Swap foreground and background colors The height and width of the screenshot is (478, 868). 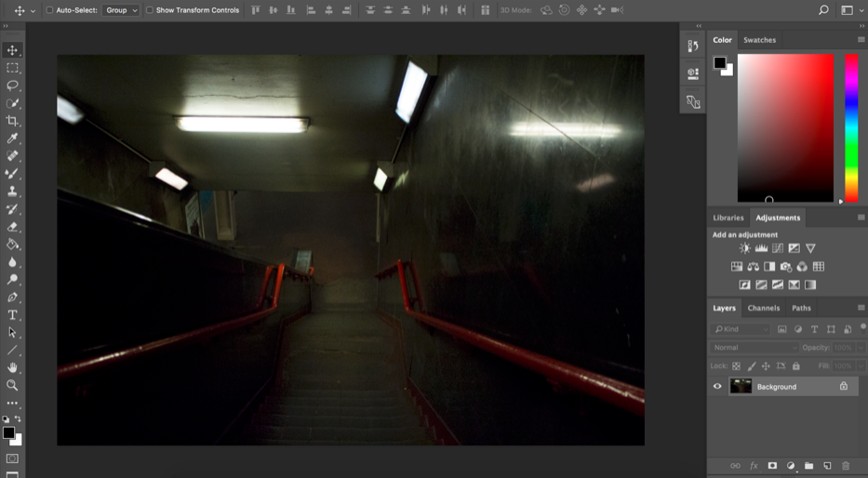coord(18,418)
